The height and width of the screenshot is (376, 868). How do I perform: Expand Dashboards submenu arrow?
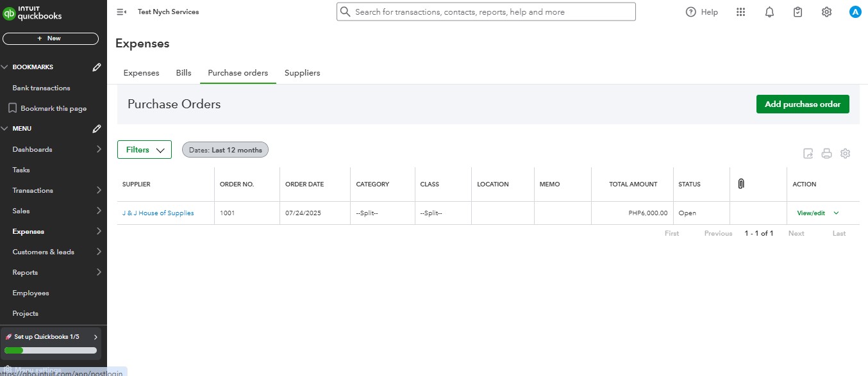99,149
